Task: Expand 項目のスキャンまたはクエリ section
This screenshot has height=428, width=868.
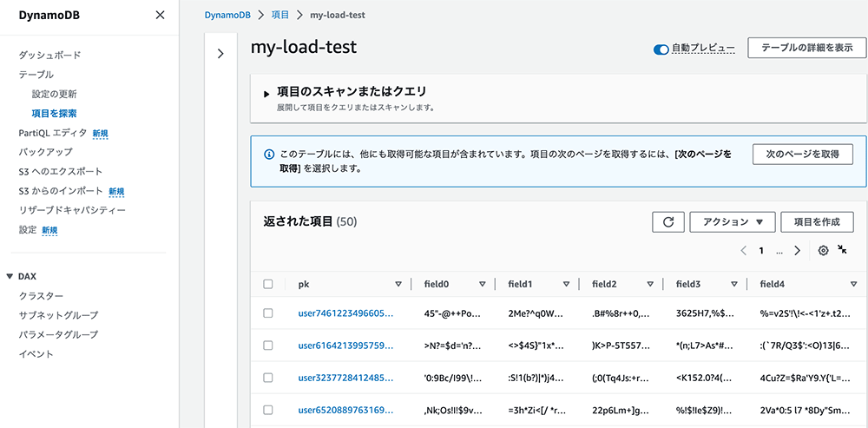Action: [x=267, y=95]
